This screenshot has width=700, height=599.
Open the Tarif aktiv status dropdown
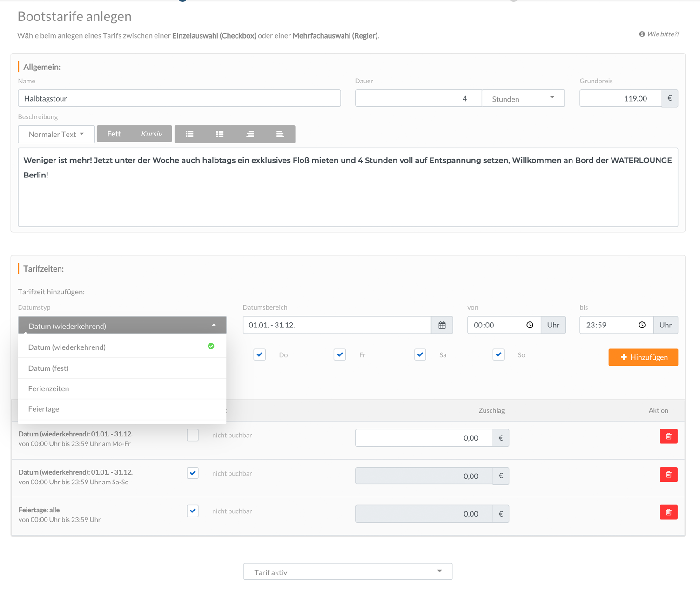(x=348, y=572)
